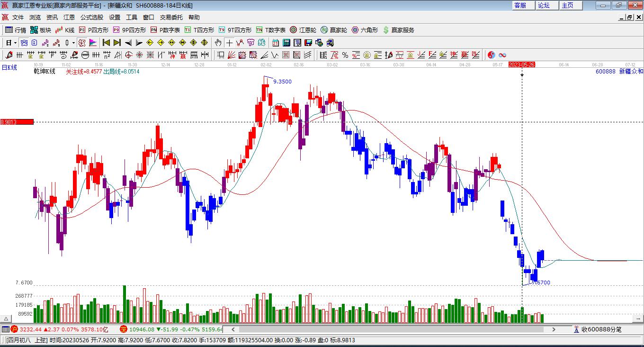
Task: Click the red-blue yin-yang icon
Action: click(x=492, y=55)
